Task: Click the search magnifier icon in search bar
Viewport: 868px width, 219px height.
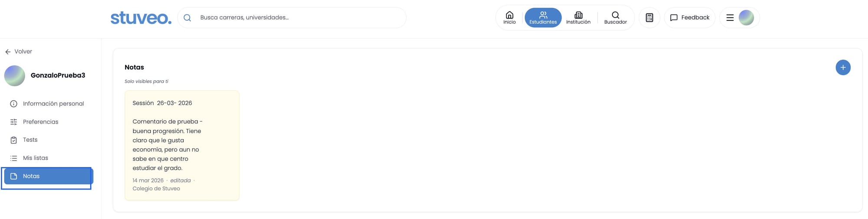Action: click(x=187, y=18)
